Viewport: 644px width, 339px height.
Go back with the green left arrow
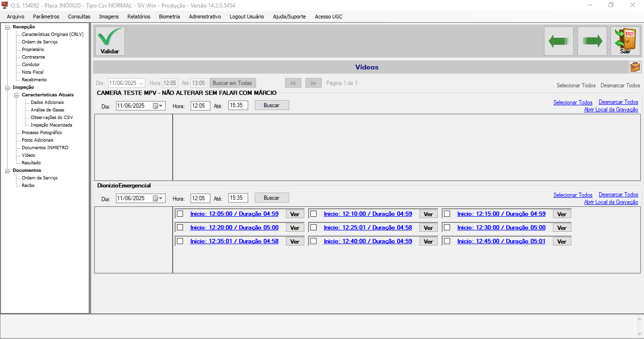click(x=559, y=41)
